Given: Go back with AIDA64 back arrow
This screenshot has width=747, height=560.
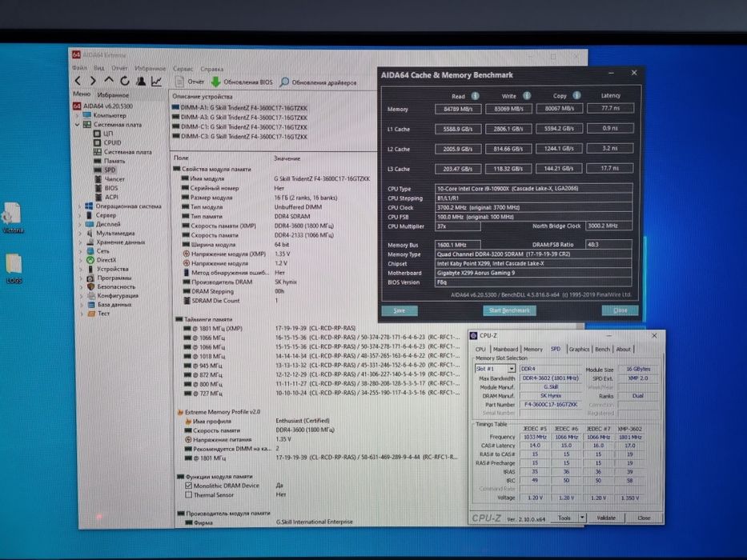Looking at the screenshot, I should 78,82.
